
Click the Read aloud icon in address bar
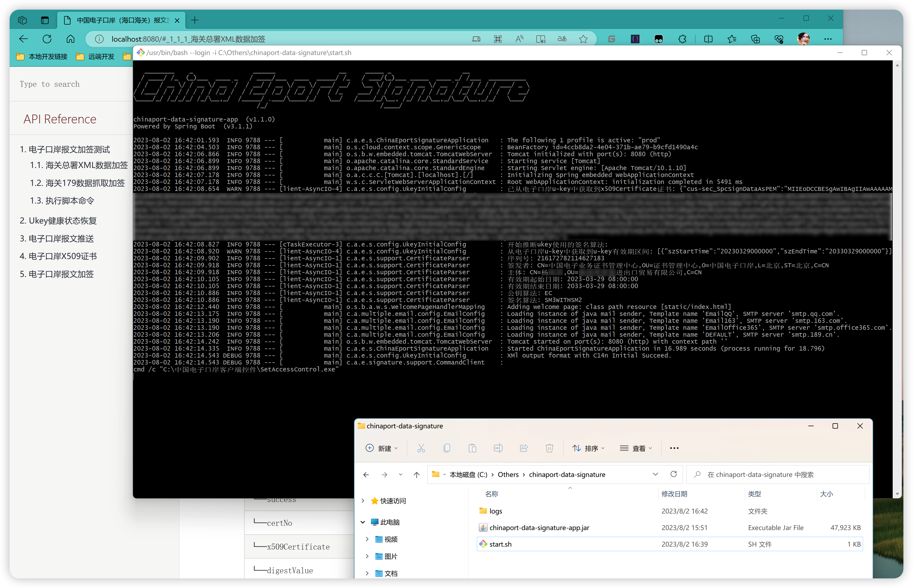click(x=519, y=39)
